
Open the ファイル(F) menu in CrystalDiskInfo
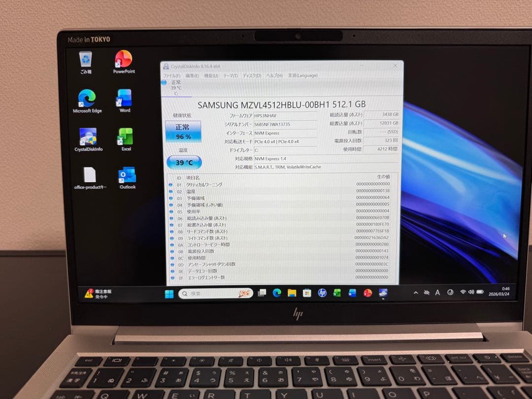click(173, 75)
